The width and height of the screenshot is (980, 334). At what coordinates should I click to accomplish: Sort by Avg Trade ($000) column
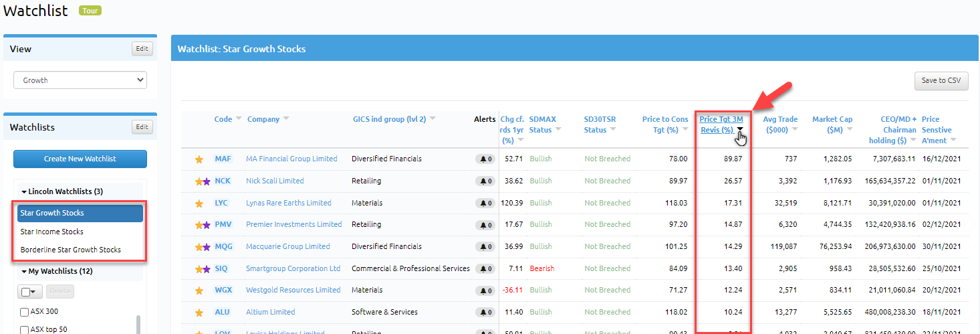click(779, 124)
